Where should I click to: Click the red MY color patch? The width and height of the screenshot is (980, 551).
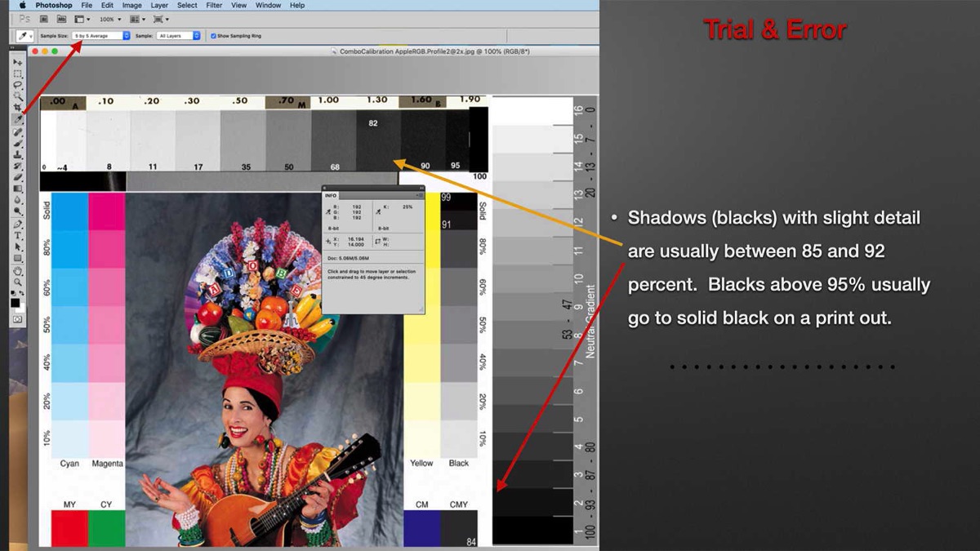coord(69,529)
